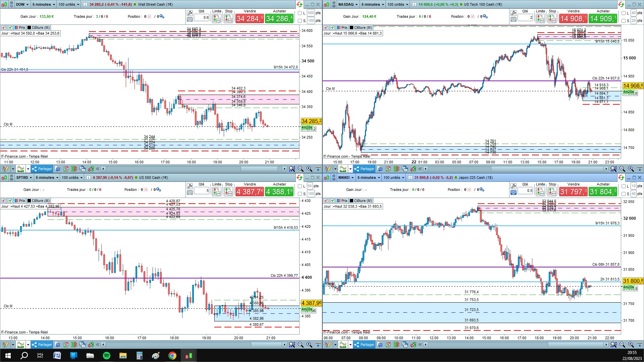Open the 5 minutes timeframe dropdown in DOW window
644x362 pixels.
click(x=44, y=4)
